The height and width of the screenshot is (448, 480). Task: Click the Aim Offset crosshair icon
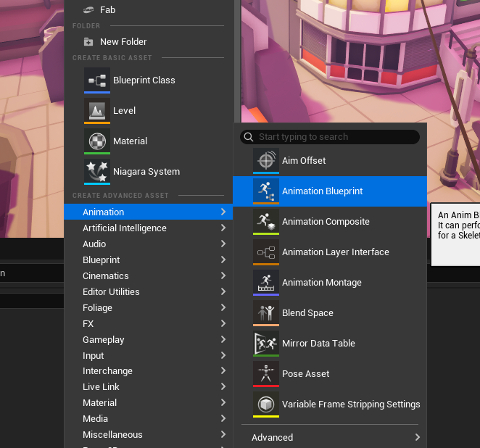point(266,161)
